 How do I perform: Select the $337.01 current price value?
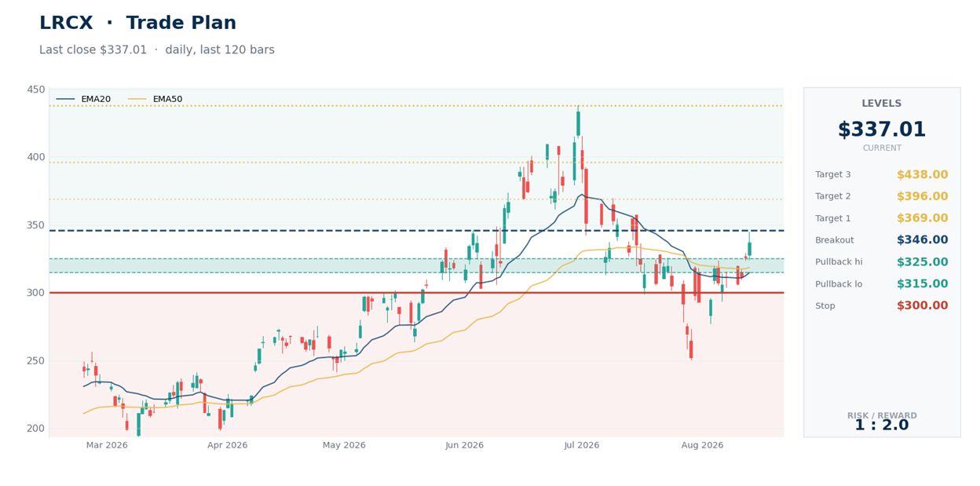[882, 130]
